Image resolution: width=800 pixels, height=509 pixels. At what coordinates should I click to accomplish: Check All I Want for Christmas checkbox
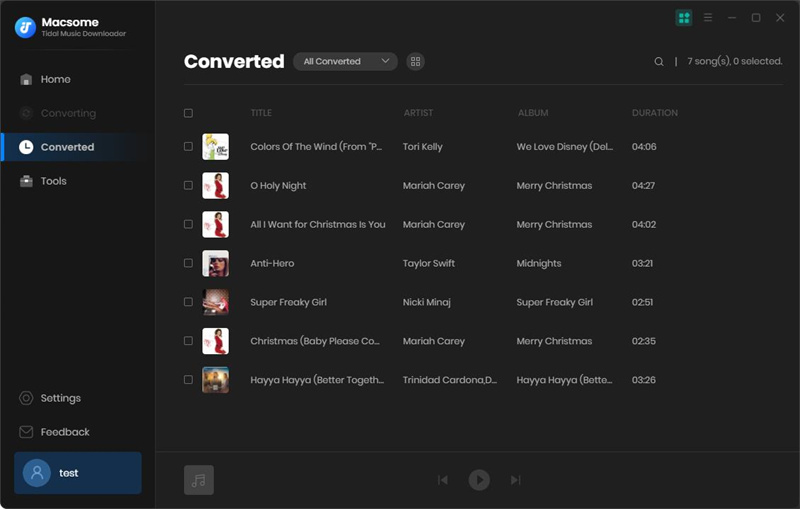(188, 224)
